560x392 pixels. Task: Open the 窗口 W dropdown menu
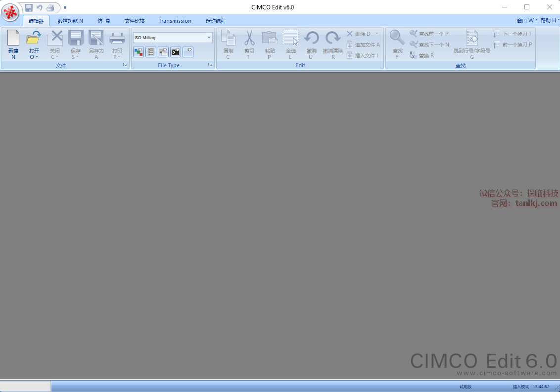coord(527,20)
